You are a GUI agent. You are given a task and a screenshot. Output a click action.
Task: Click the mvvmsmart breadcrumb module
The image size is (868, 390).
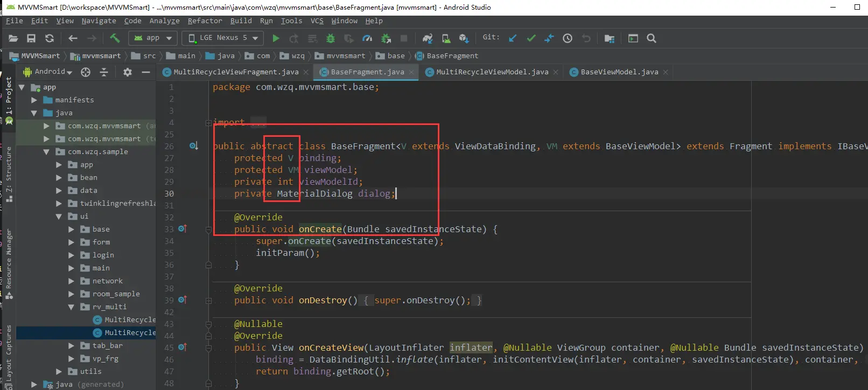(101, 56)
